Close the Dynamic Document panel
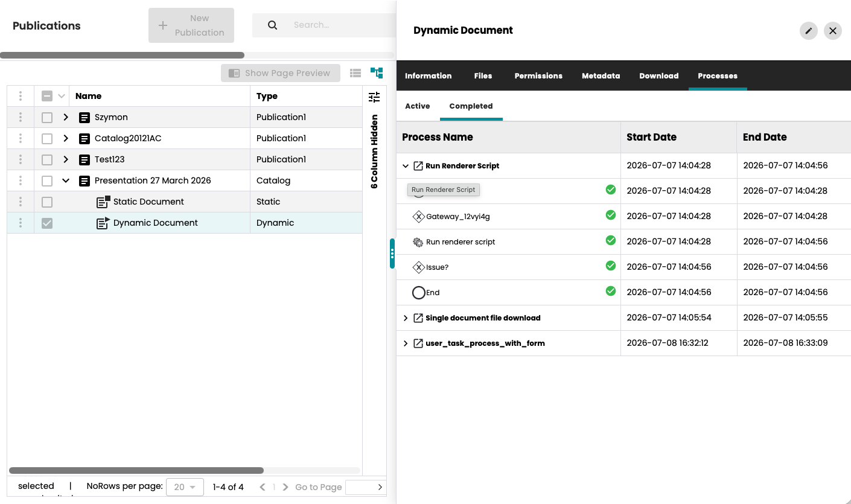851x504 pixels. (833, 31)
